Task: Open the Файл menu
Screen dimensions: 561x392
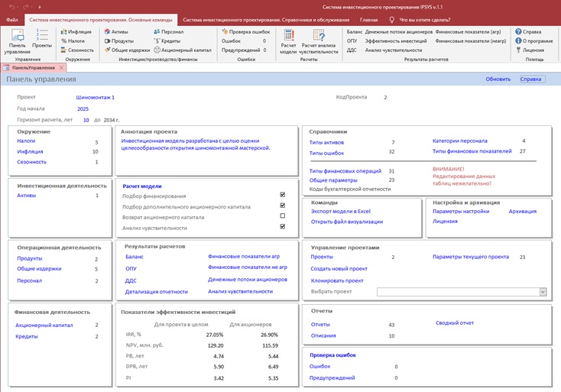Action: pos(11,19)
